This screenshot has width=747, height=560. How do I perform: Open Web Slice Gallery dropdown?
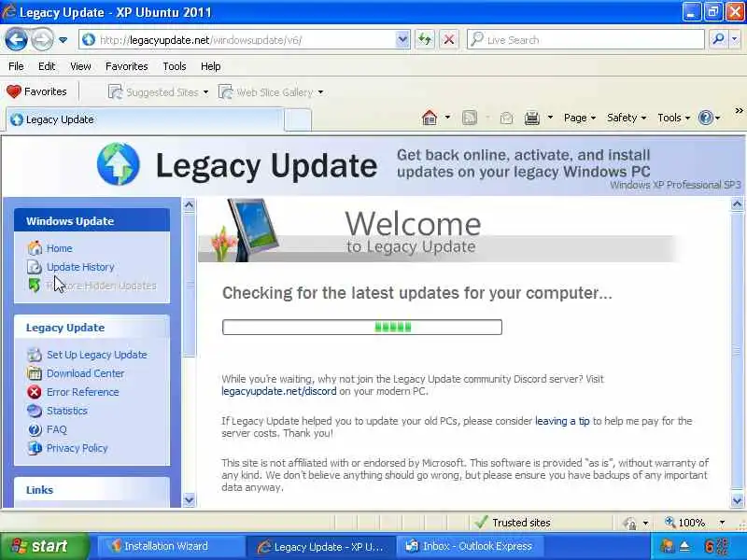(x=271, y=91)
